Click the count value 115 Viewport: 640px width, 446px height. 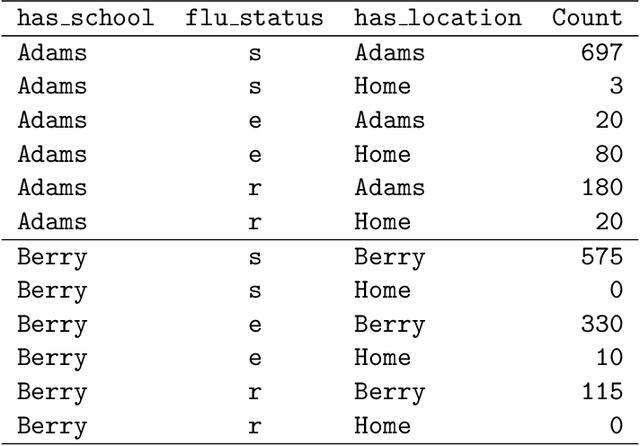[601, 392]
